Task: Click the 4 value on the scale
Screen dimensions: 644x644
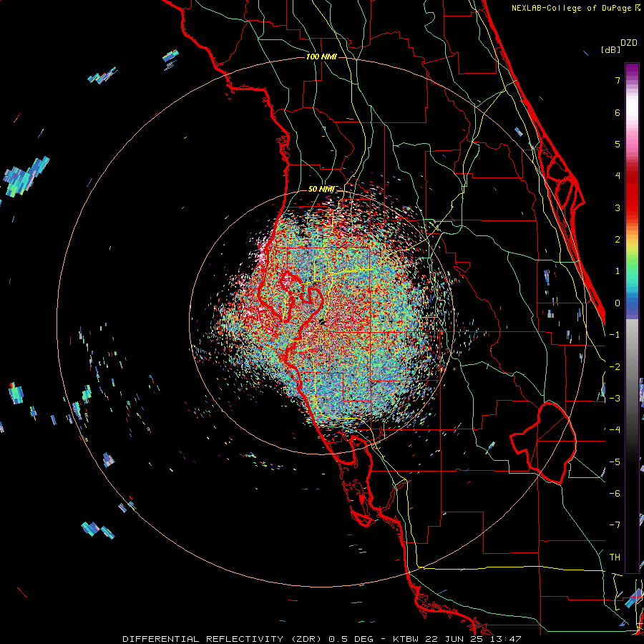Action: (618, 175)
